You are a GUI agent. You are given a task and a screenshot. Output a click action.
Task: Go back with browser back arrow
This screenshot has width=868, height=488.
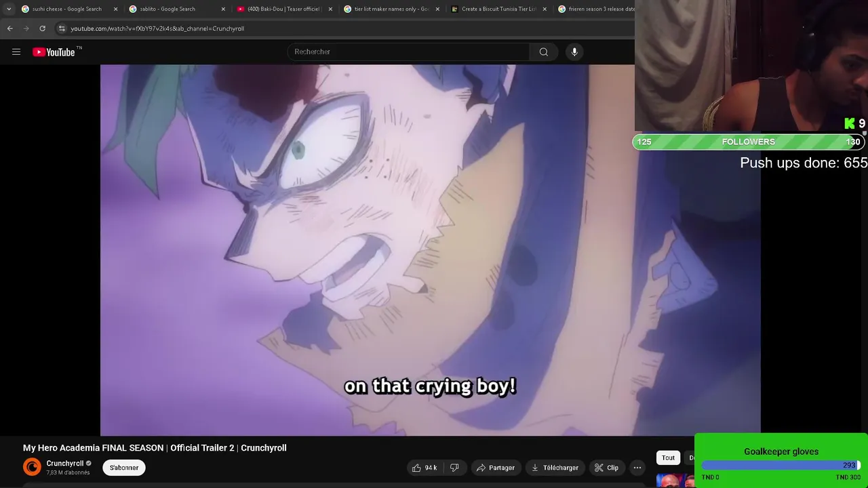(x=9, y=28)
